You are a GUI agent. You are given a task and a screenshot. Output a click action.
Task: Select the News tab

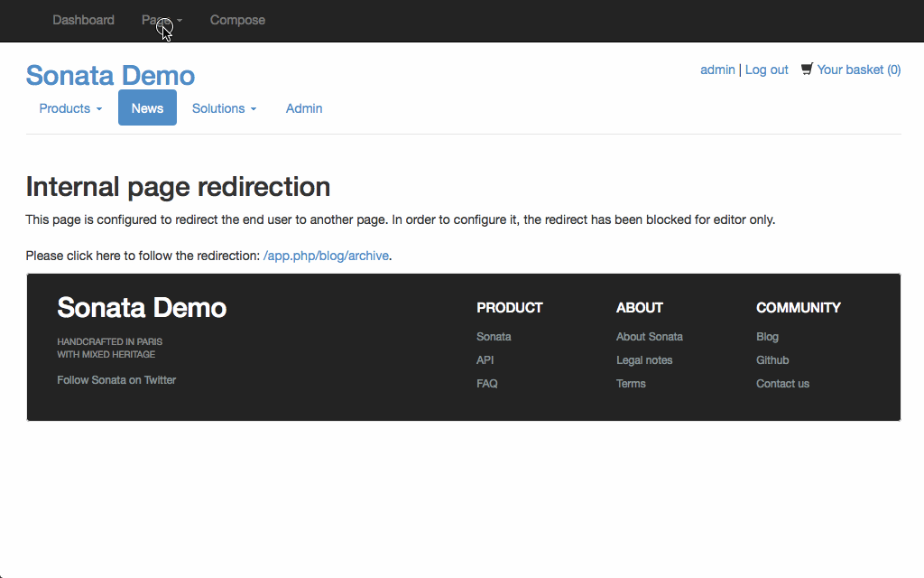click(147, 108)
